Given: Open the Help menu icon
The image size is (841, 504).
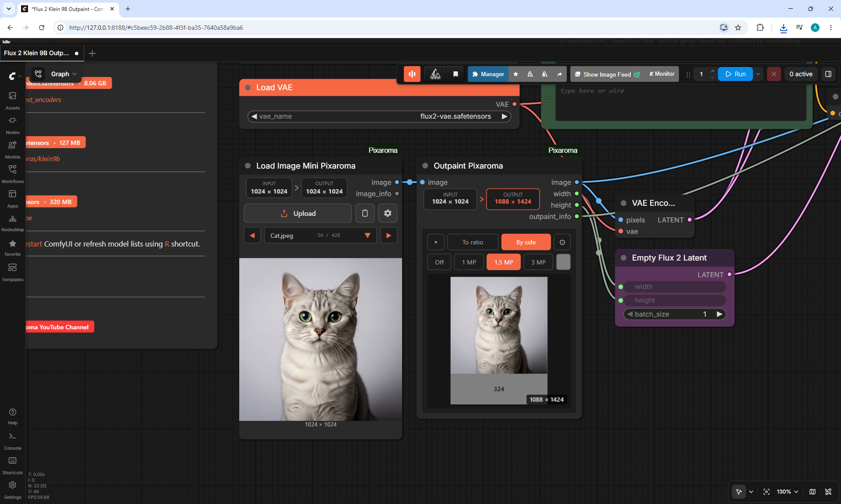Looking at the screenshot, I should tap(13, 416).
